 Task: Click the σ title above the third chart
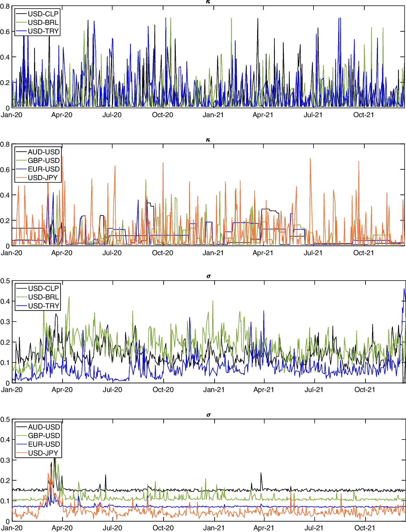click(x=208, y=276)
